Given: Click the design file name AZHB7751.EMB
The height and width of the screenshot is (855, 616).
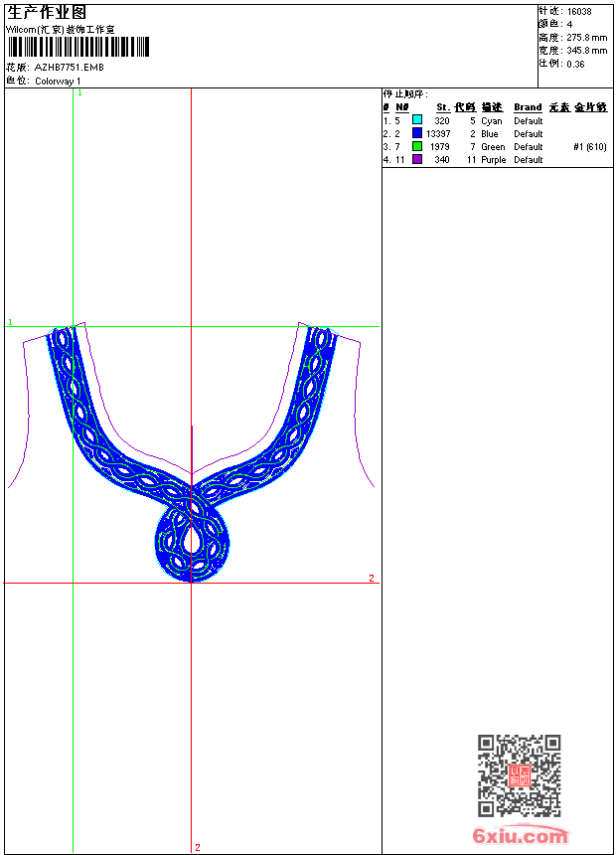Looking at the screenshot, I should tap(69, 68).
